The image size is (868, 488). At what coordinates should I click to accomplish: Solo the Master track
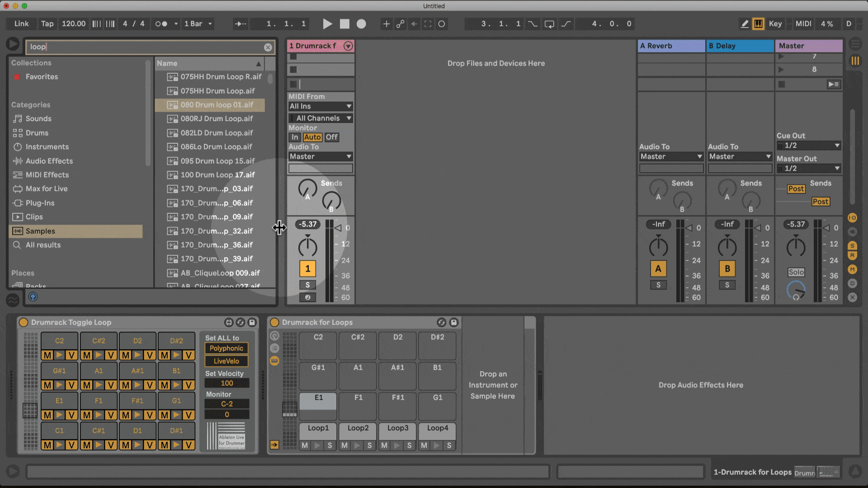click(796, 272)
